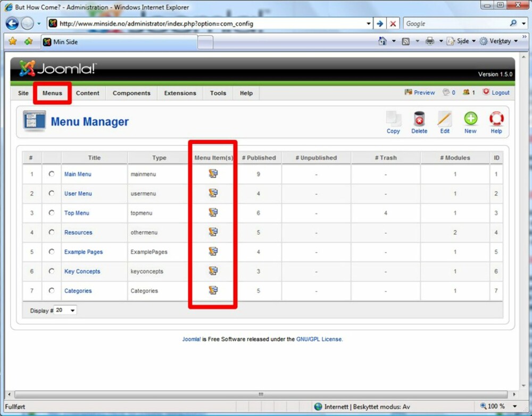
Task: Open the Extensions menu
Action: point(180,93)
